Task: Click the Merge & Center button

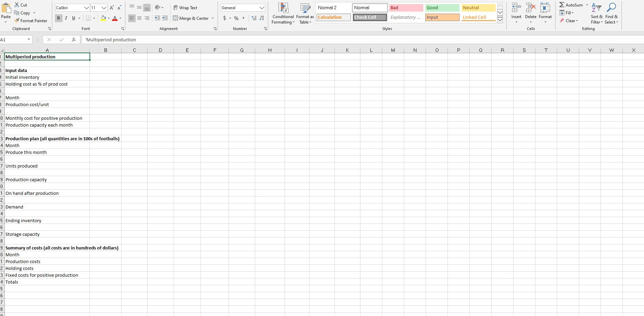Action: pyautogui.click(x=191, y=18)
